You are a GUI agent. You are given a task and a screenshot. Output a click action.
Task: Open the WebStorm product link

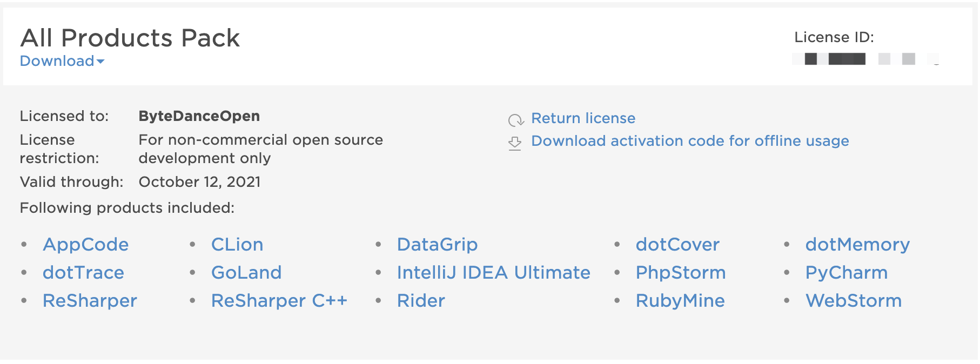[854, 301]
